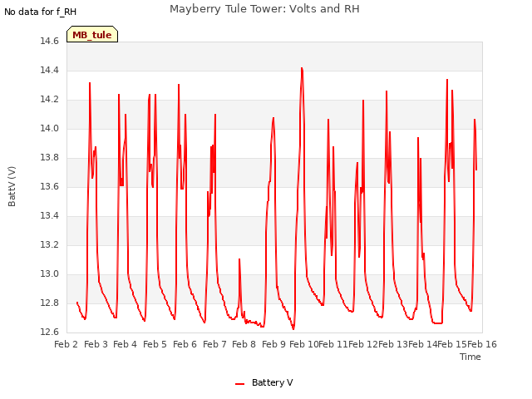This screenshot has width=532, height=399.
Task: Click the Feb 2 x-axis label
Action: [x=66, y=344]
